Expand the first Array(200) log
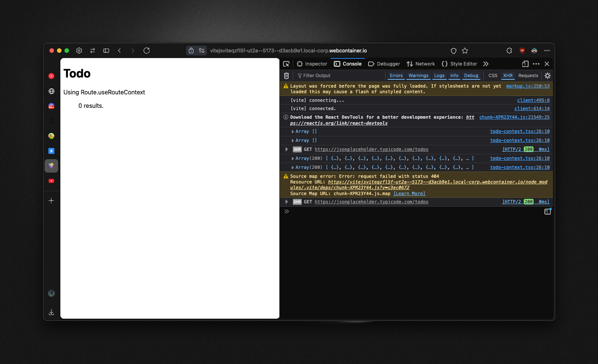The image size is (598, 364). [293, 158]
